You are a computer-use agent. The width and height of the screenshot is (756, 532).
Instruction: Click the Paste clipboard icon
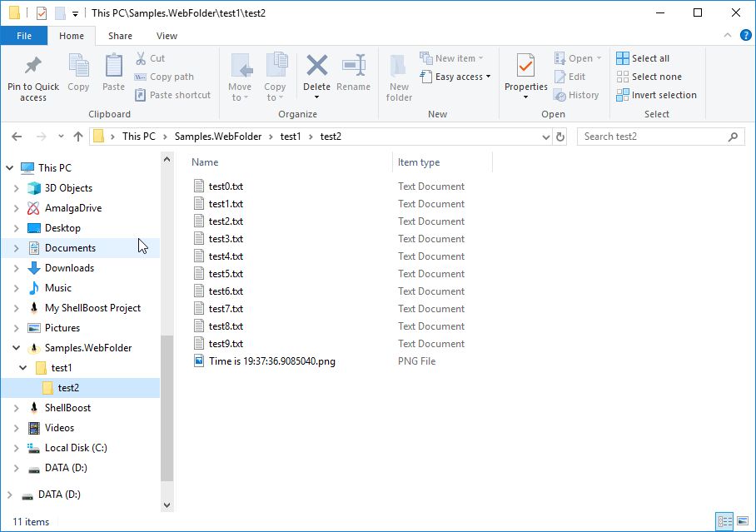(x=113, y=66)
